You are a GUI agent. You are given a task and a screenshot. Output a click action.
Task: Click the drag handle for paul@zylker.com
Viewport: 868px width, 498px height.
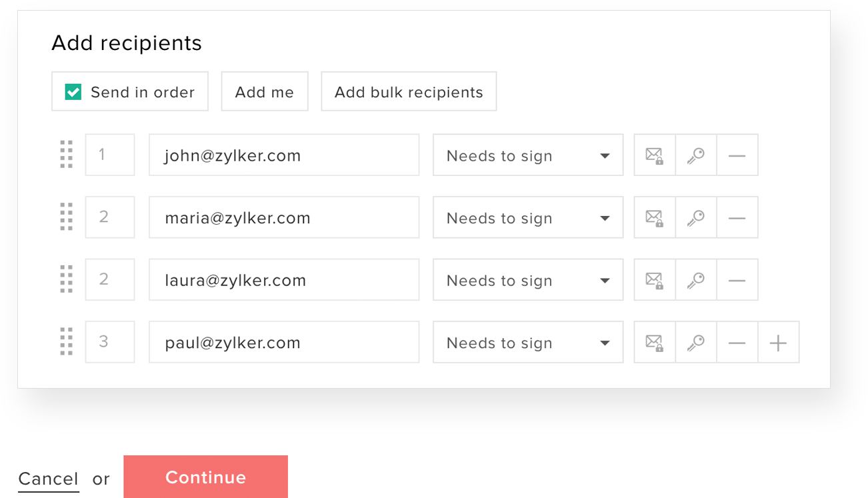67,342
